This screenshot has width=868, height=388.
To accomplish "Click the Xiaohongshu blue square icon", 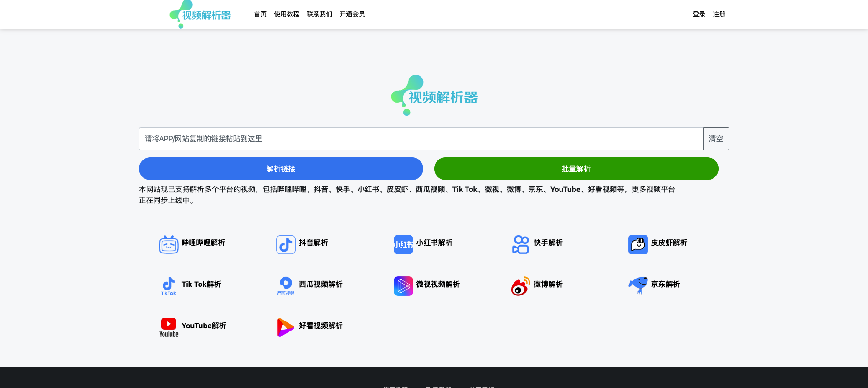I will (x=403, y=244).
